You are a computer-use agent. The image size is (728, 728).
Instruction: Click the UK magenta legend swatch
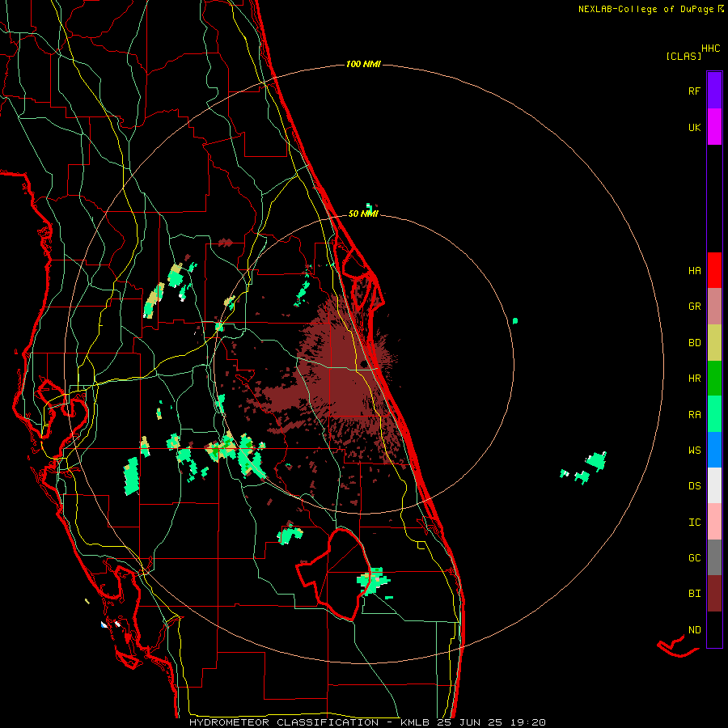pos(714,127)
